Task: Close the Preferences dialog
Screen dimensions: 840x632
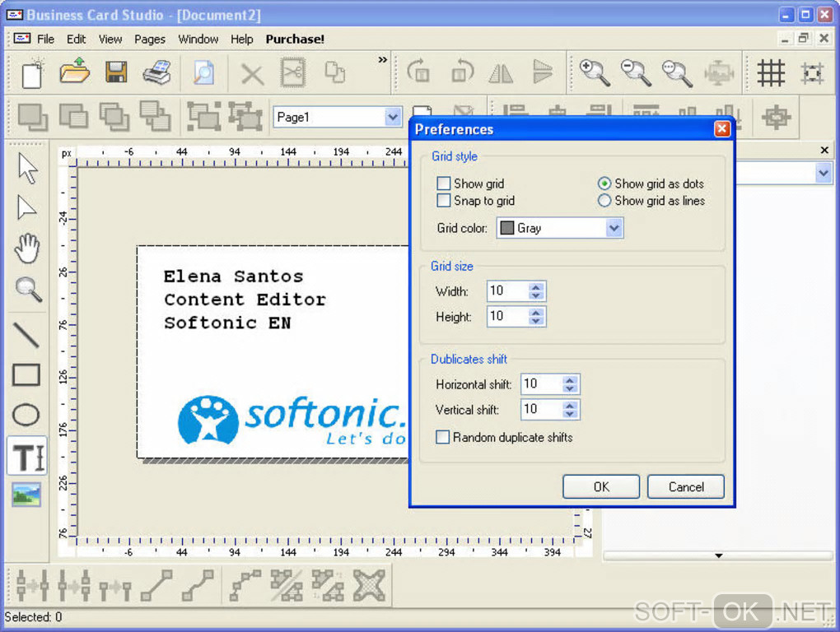Action: click(721, 128)
